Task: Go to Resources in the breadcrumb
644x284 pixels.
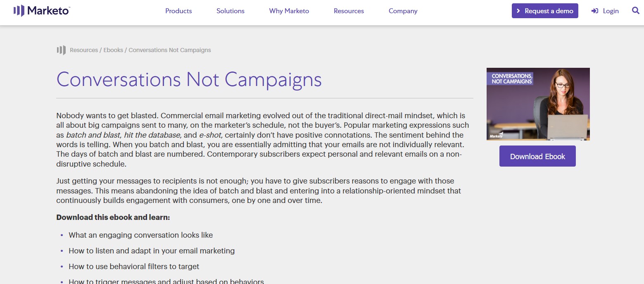Action: tap(84, 50)
